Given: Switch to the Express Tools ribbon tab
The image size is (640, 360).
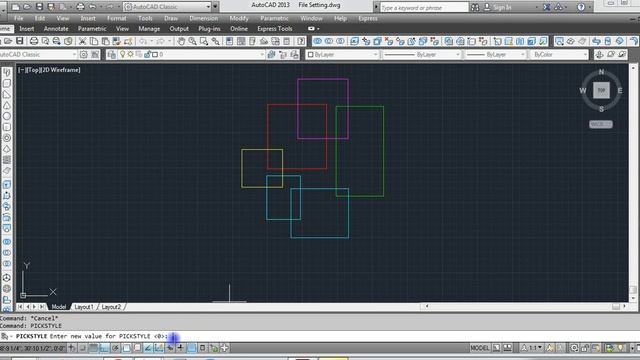Looking at the screenshot, I should click(x=275, y=29).
